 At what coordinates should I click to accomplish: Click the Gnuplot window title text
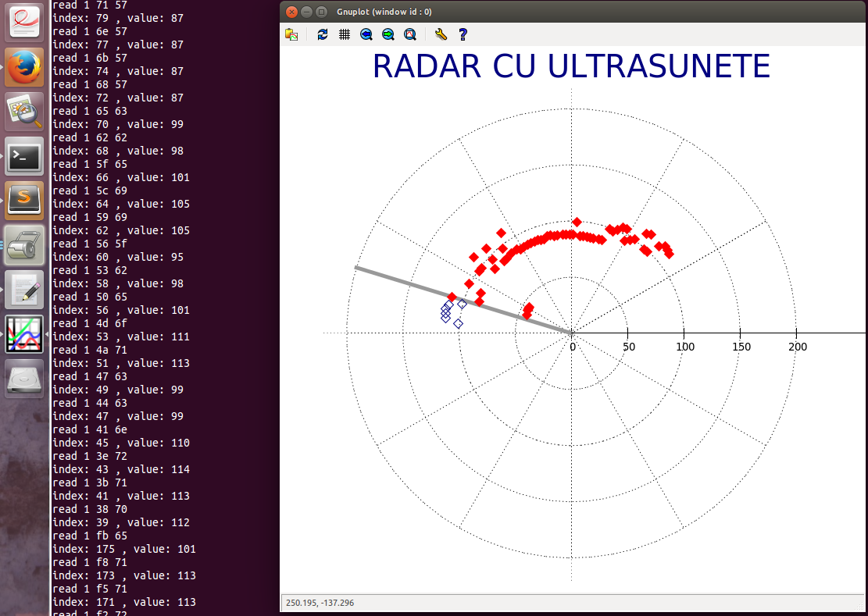(x=384, y=12)
